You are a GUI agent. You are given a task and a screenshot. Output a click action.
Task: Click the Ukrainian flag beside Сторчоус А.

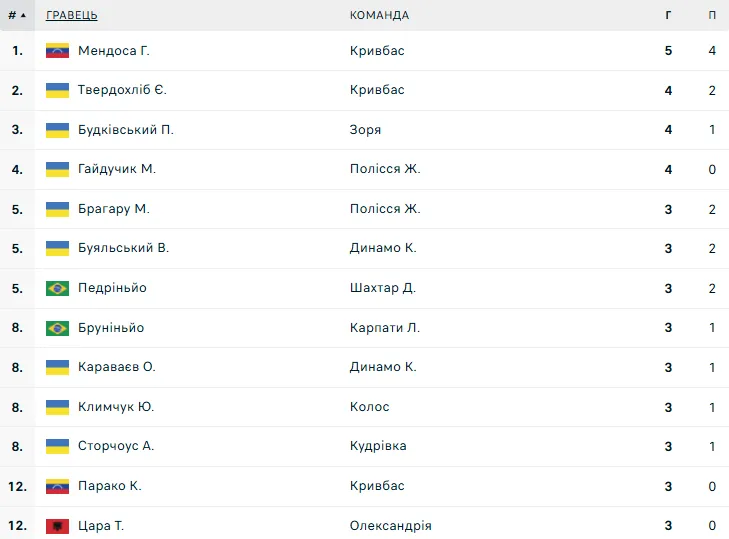(57, 446)
